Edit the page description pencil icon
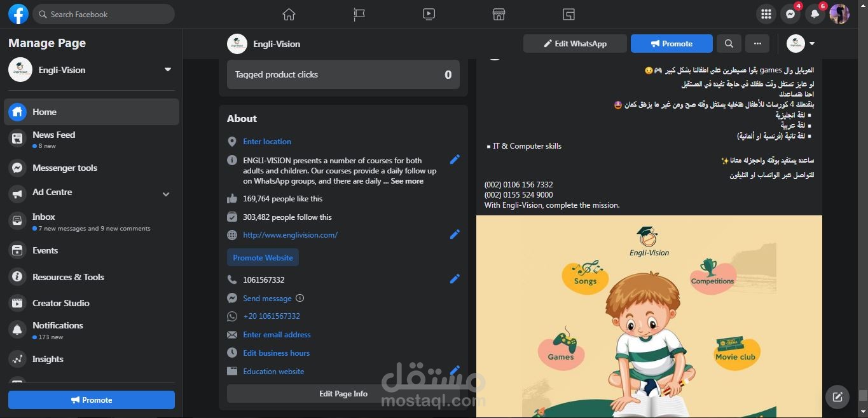Screen dimensions: 868x418 click(455, 159)
